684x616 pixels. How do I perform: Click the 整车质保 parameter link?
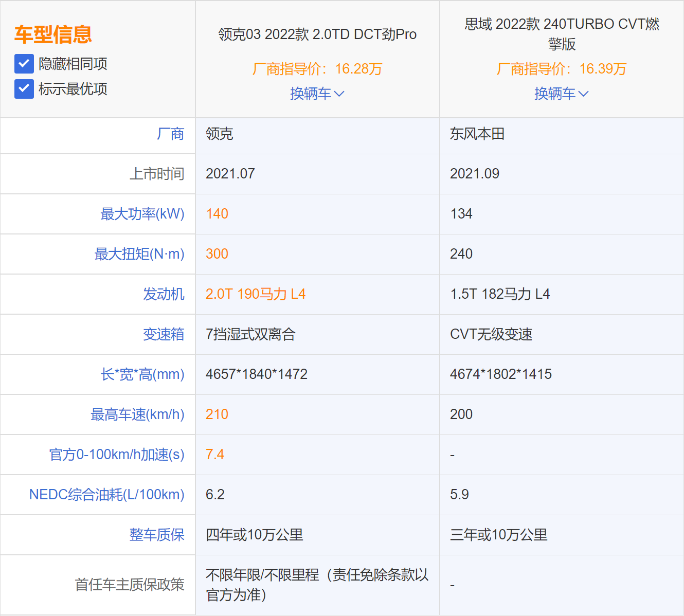pyautogui.click(x=157, y=535)
